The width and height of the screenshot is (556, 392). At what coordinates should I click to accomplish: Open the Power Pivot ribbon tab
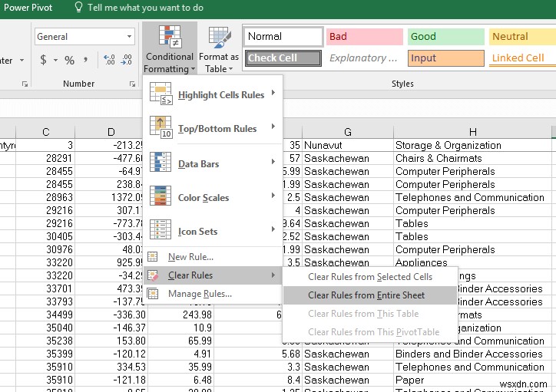tap(28, 8)
